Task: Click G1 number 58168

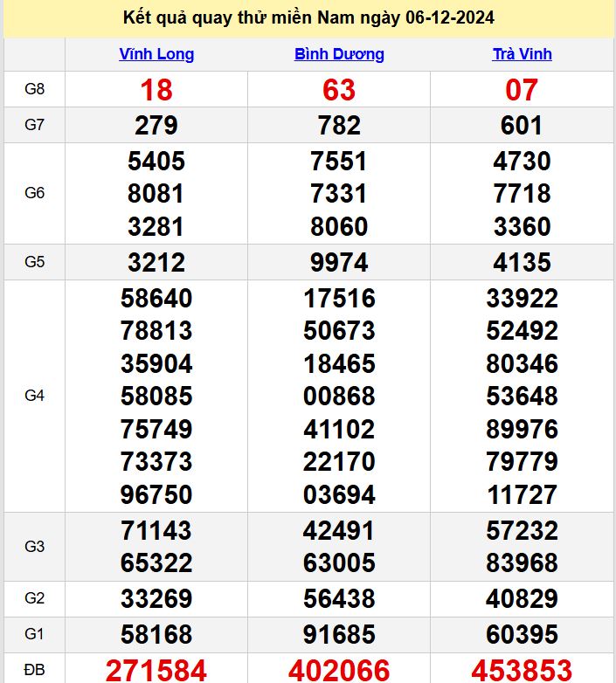Action: (156, 634)
